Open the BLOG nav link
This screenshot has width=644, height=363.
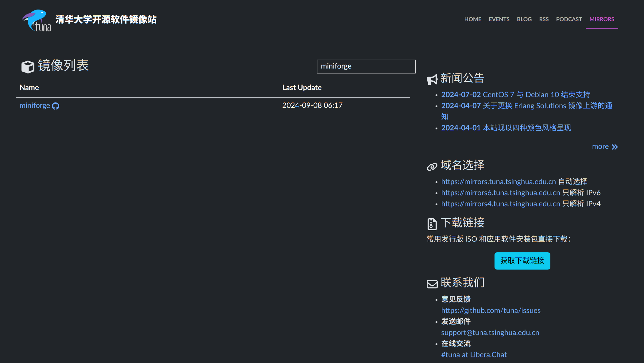point(524,19)
